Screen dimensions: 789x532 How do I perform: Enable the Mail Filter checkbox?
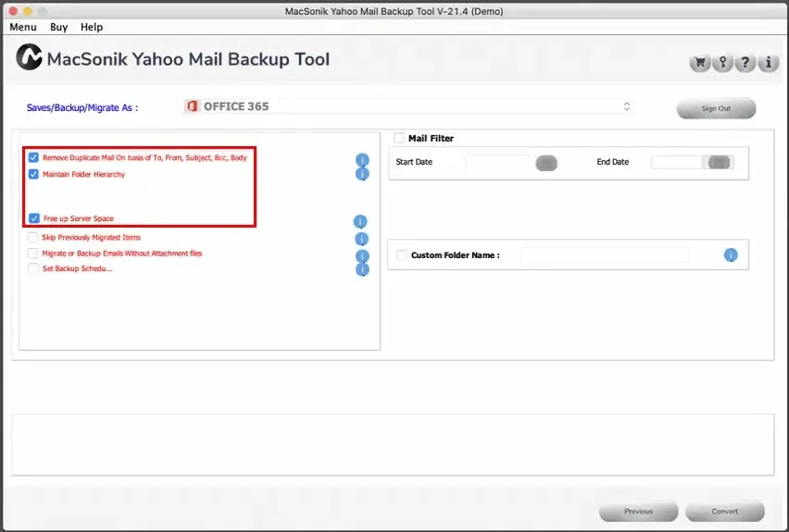pos(399,138)
